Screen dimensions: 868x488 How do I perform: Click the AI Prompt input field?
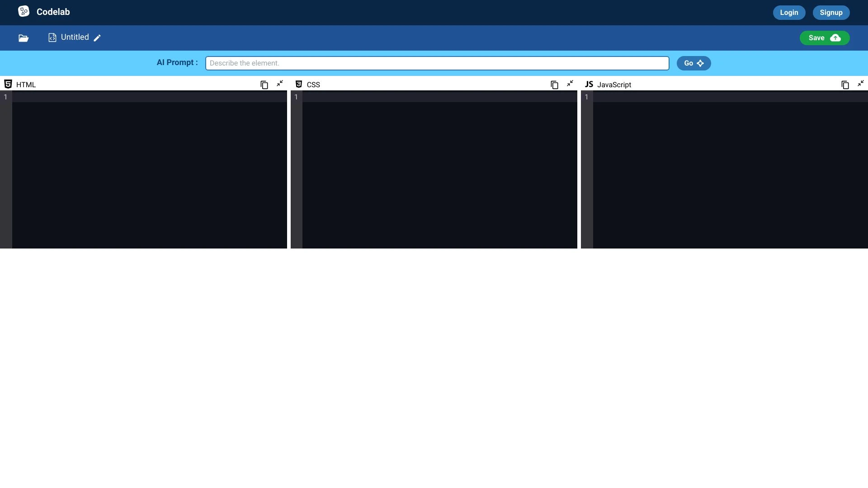tap(437, 62)
